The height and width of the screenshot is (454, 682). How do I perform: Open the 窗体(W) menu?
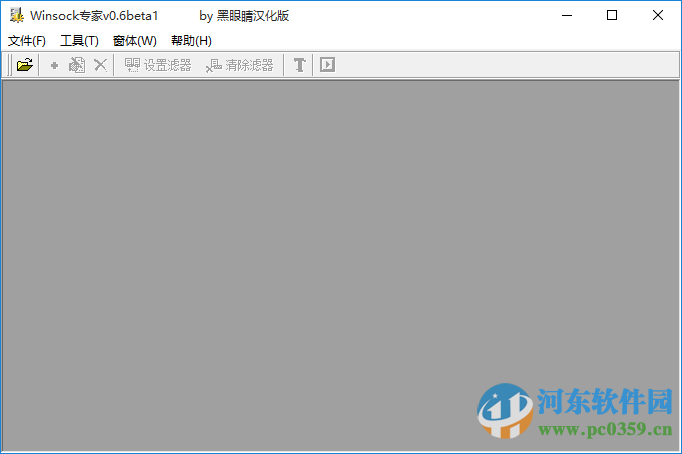[134, 41]
